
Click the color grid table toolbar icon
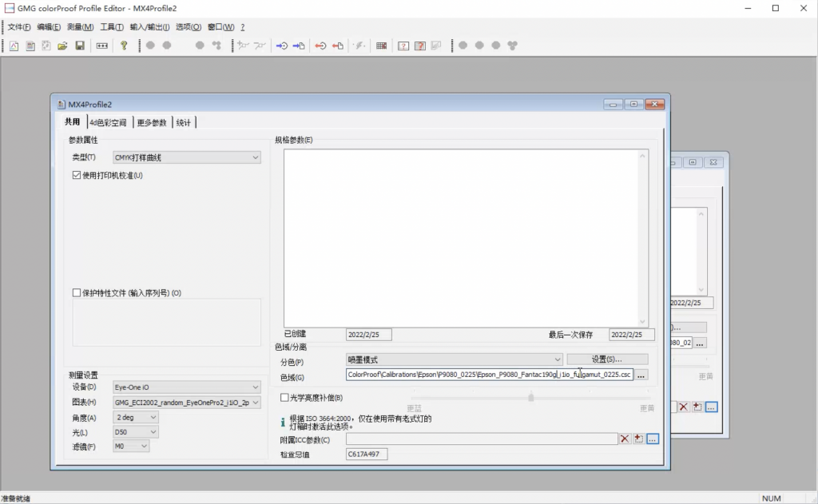[381, 46]
